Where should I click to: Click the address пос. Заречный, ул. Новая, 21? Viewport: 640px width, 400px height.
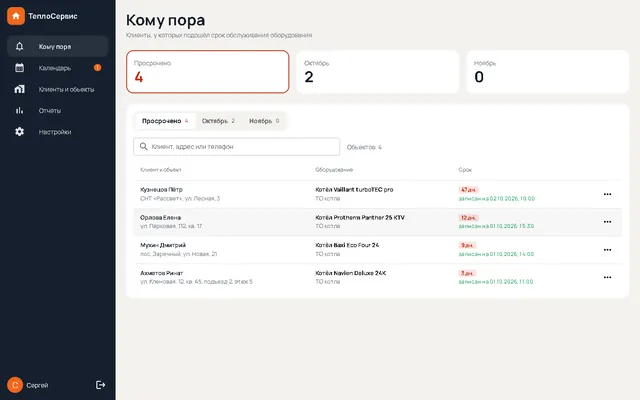[x=178, y=254]
